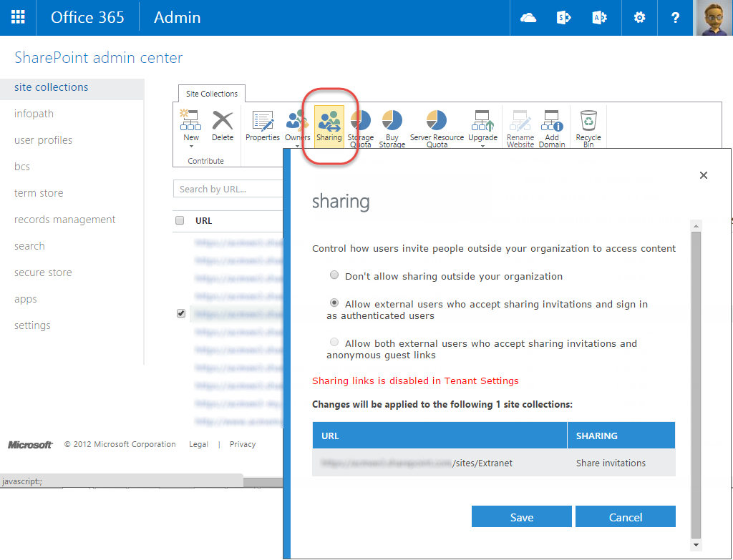Click the Sharing ribbon button

[329, 126]
